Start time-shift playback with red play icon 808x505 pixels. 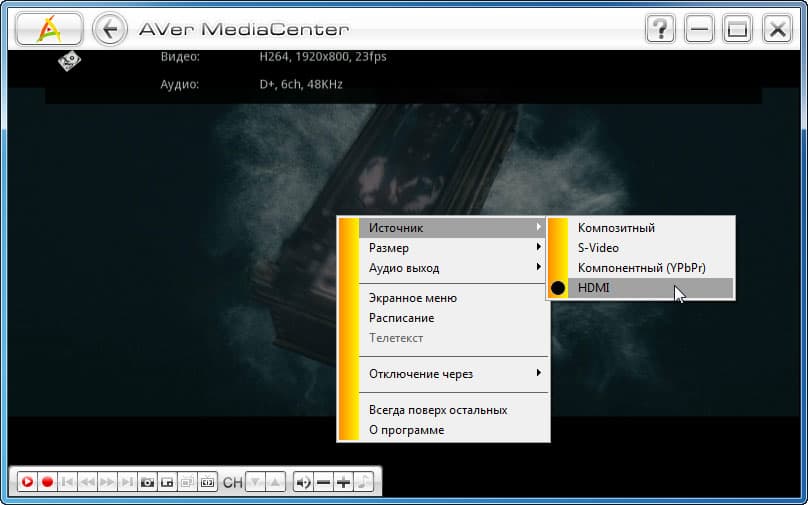(x=27, y=482)
